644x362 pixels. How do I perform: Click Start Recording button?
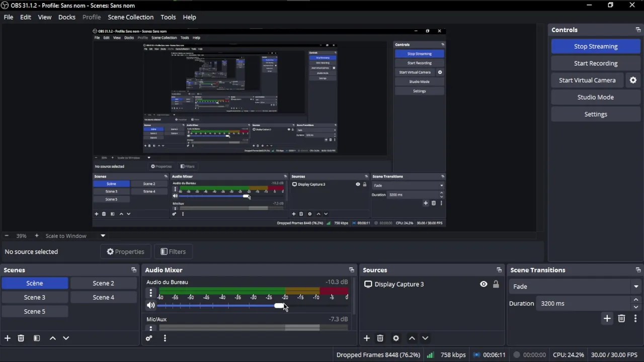click(x=596, y=63)
